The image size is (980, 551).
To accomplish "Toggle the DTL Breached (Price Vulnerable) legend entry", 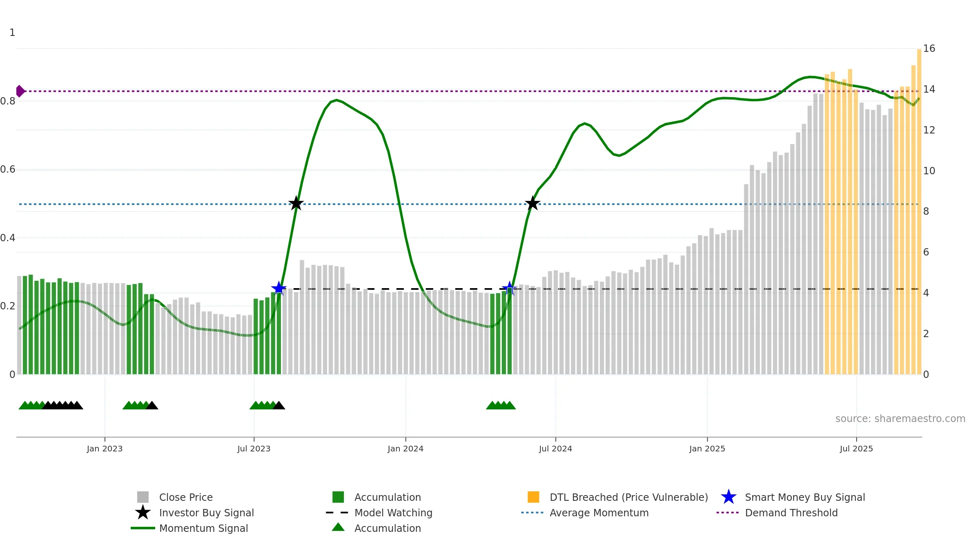I will pyautogui.click(x=618, y=497).
